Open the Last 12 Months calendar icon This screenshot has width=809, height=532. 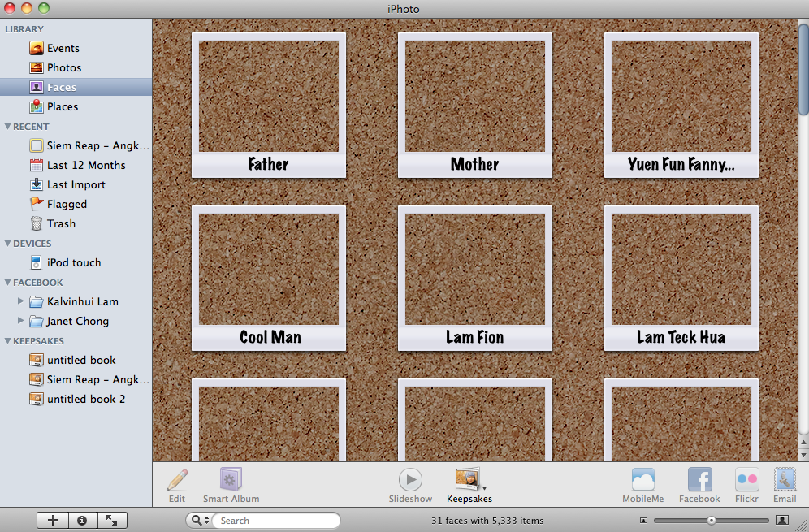coord(36,165)
